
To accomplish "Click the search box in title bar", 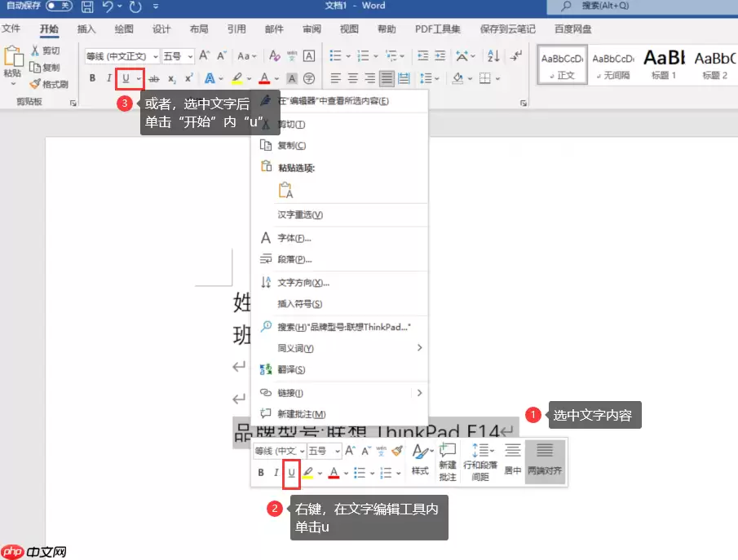I will [x=642, y=7].
